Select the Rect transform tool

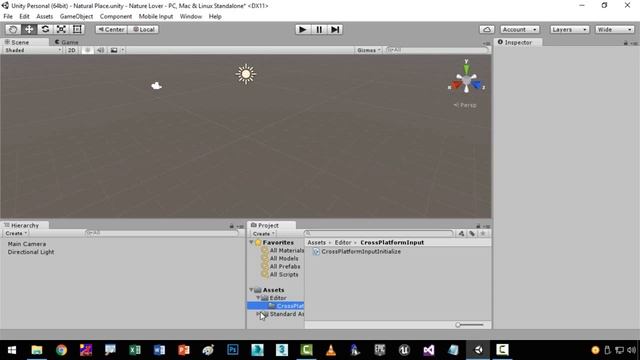(77, 29)
